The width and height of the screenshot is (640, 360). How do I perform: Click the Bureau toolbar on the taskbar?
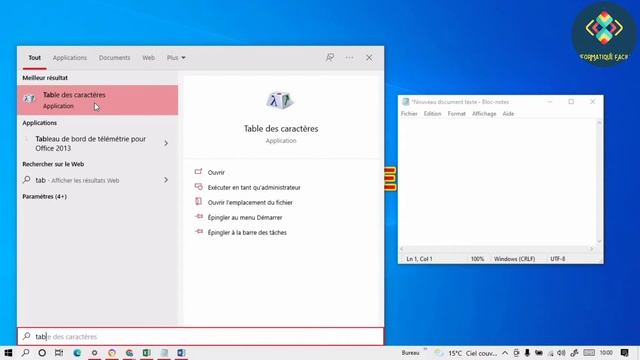pyautogui.click(x=411, y=353)
